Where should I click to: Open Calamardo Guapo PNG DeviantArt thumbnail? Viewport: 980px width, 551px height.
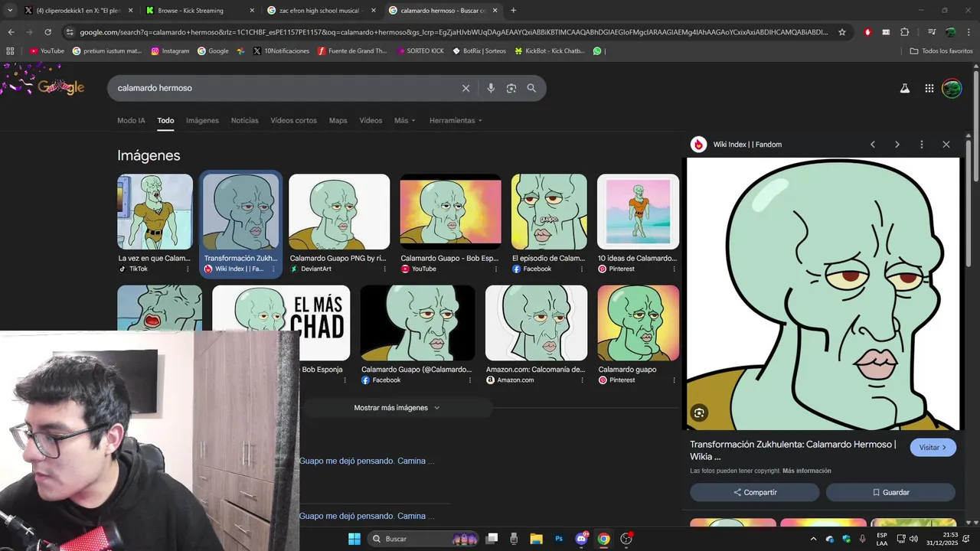(x=339, y=212)
